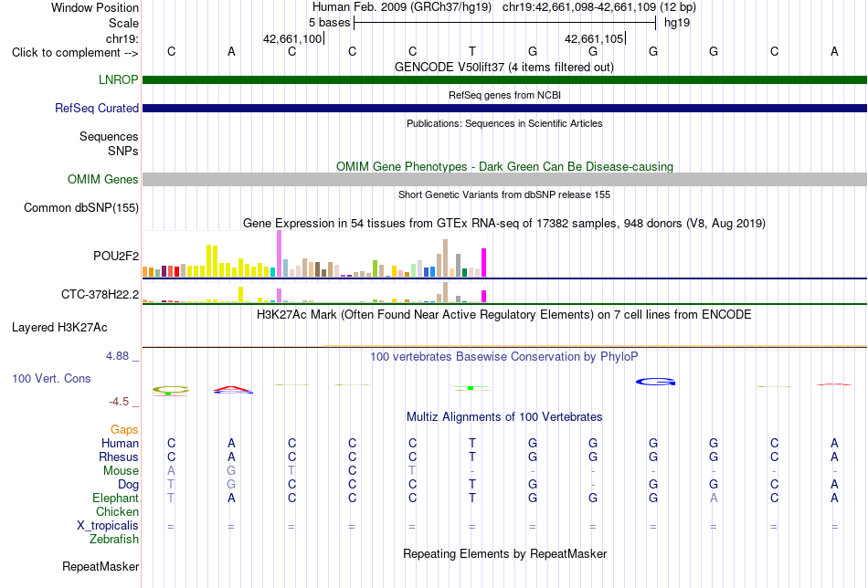Click the 100 Vert. Cons label
The image size is (868, 588).
51,378
